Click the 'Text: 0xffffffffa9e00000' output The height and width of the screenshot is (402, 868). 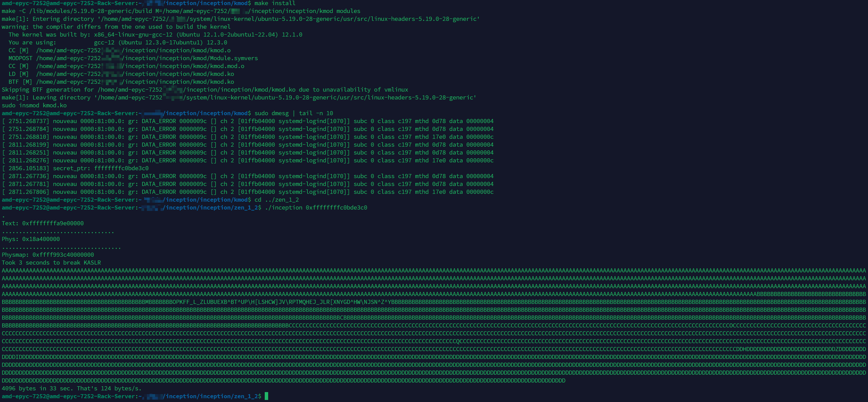click(43, 223)
